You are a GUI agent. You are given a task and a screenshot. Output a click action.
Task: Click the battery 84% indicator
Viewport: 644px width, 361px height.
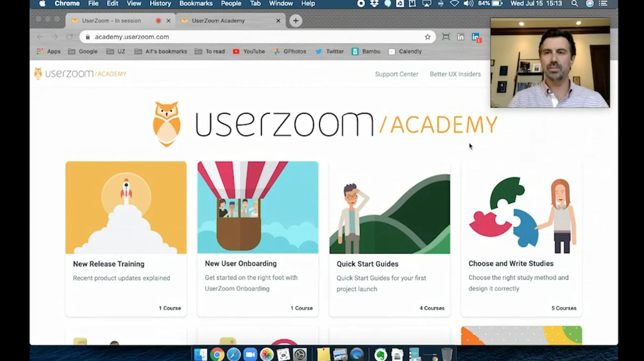tap(490, 4)
